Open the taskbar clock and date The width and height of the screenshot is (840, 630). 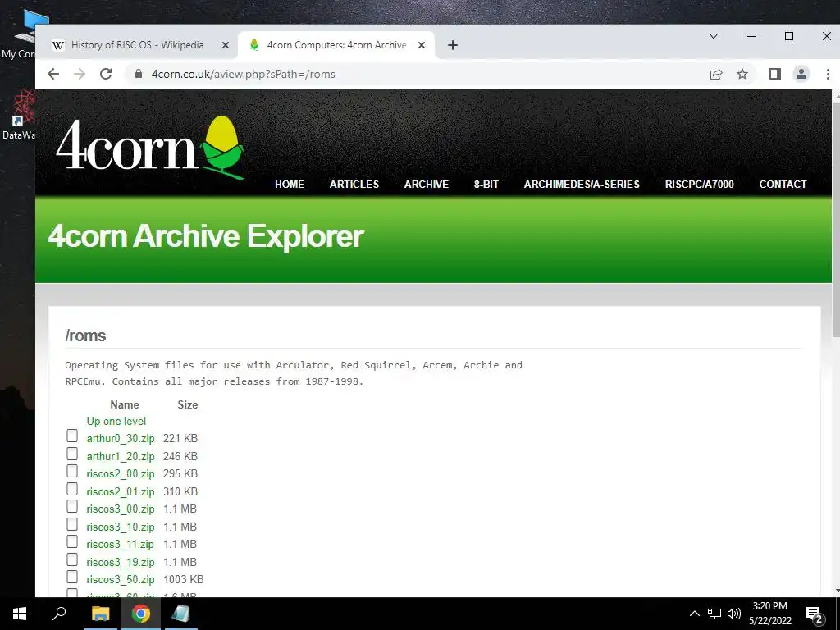click(x=769, y=614)
